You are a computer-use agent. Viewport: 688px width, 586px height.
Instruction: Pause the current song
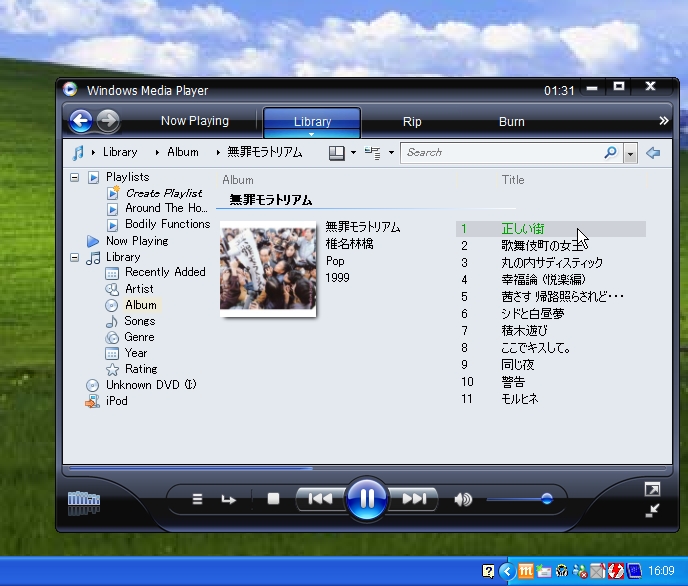click(367, 498)
